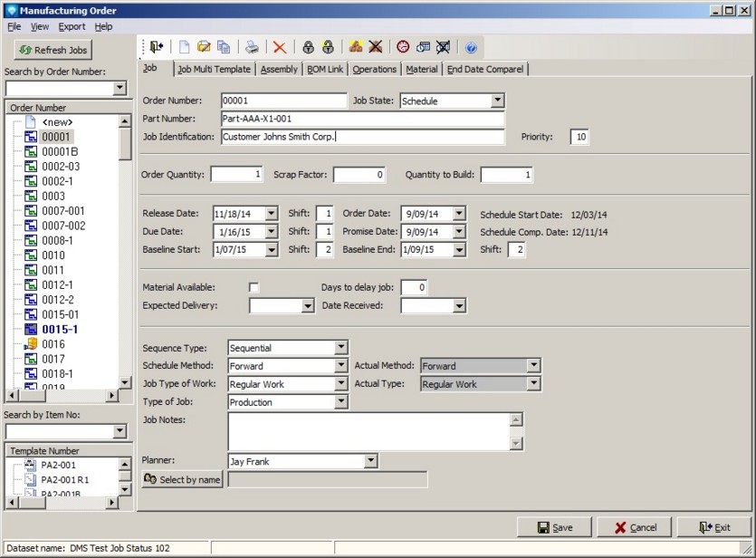The width and height of the screenshot is (756, 558).
Task: Click the Save button
Action: (x=554, y=527)
